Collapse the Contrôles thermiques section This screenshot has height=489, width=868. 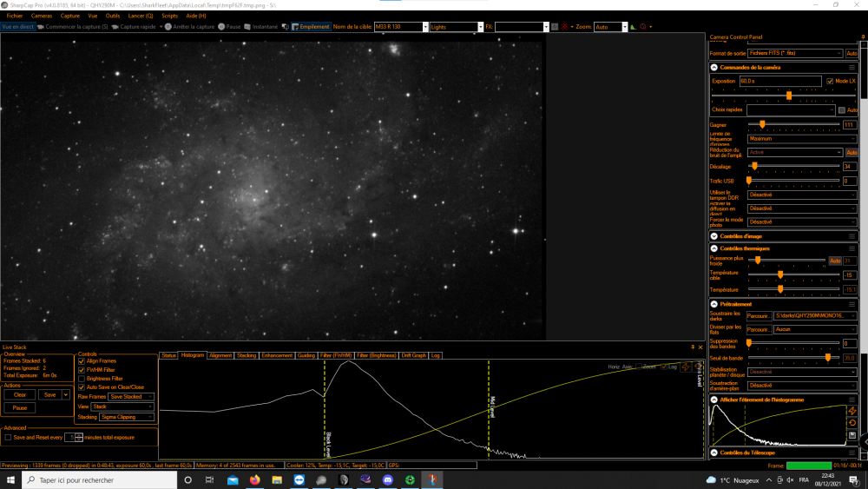[714, 248]
